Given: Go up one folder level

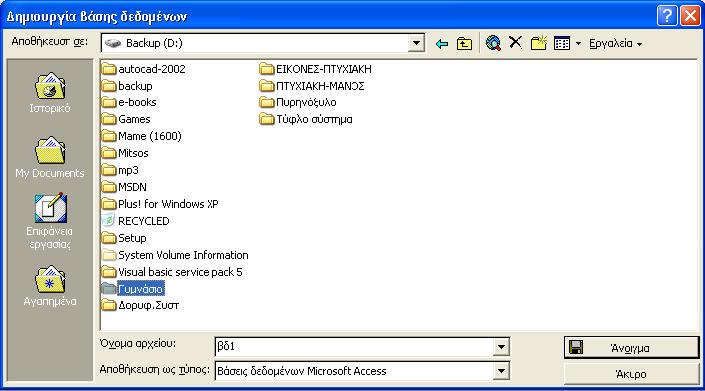Looking at the screenshot, I should point(464,44).
